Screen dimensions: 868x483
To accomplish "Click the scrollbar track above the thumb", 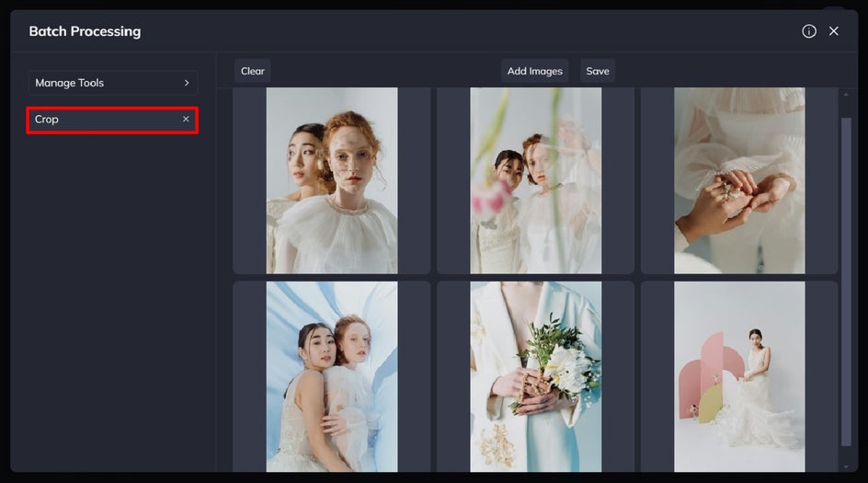I will coord(846,108).
